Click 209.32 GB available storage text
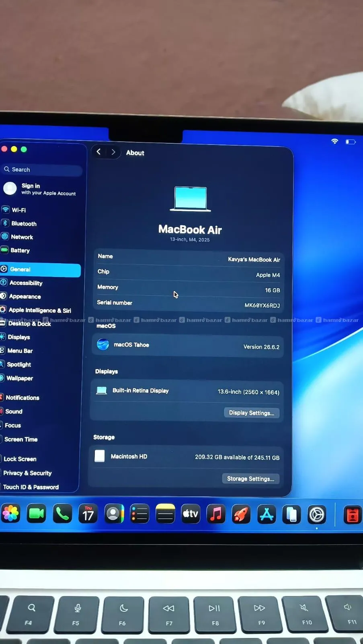 (237, 458)
